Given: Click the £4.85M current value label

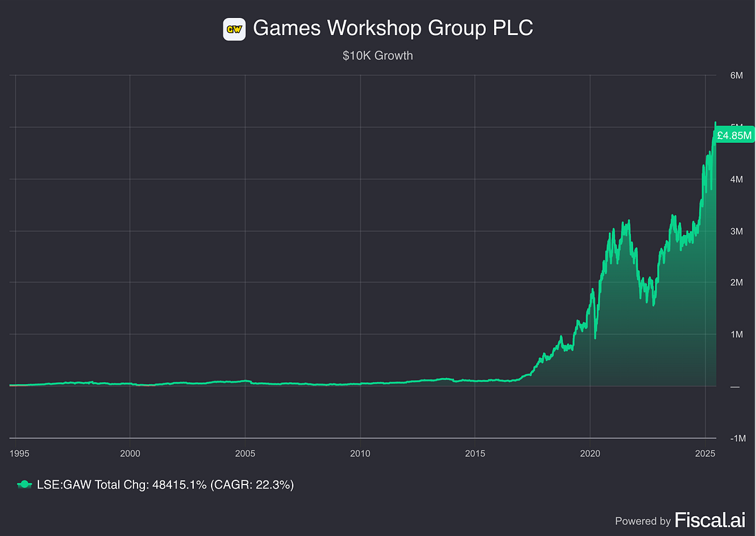Looking at the screenshot, I should tap(734, 135).
